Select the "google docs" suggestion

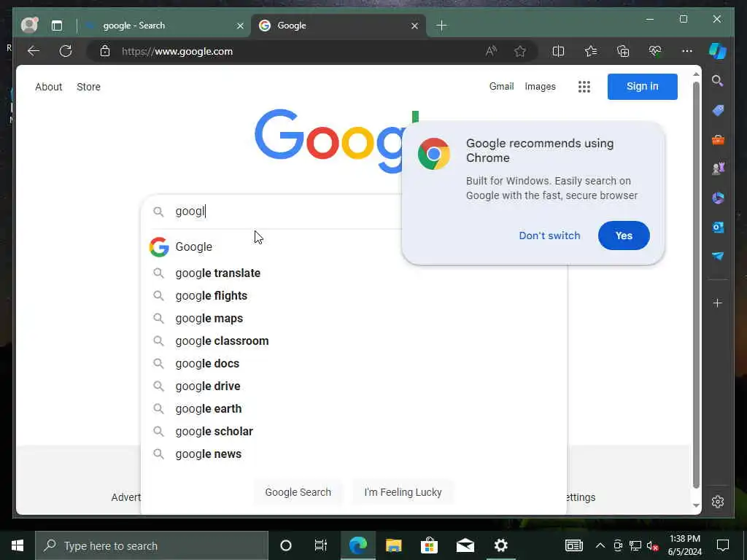pyautogui.click(x=354, y=363)
